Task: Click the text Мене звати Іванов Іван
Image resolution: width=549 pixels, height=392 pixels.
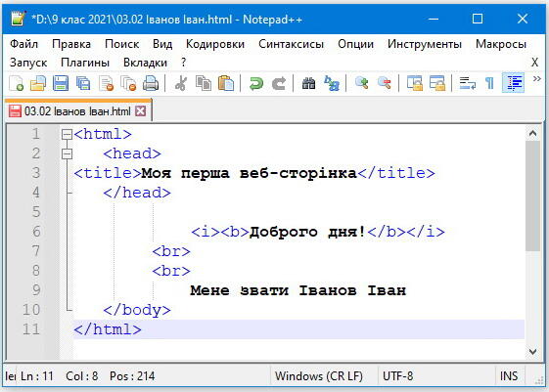Action: point(298,290)
